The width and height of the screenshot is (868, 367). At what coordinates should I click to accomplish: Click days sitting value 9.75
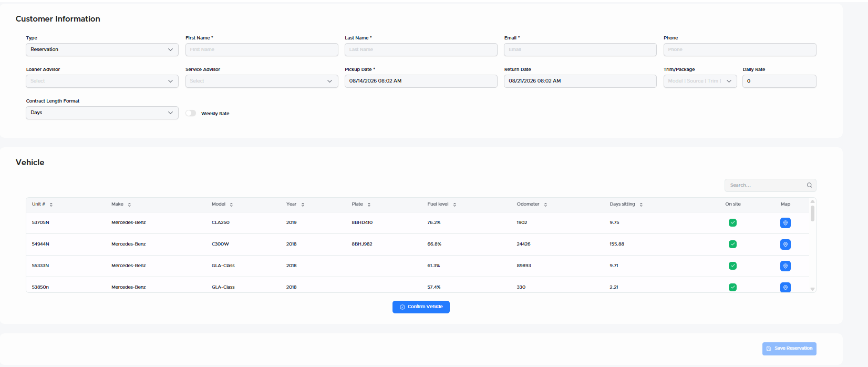click(614, 222)
